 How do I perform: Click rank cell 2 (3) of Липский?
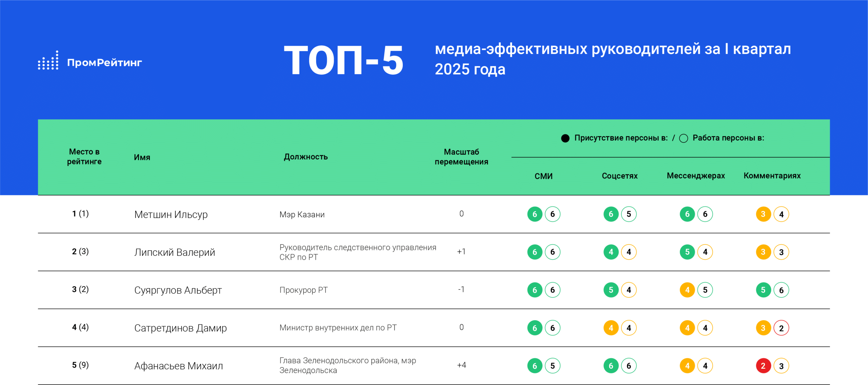80,252
